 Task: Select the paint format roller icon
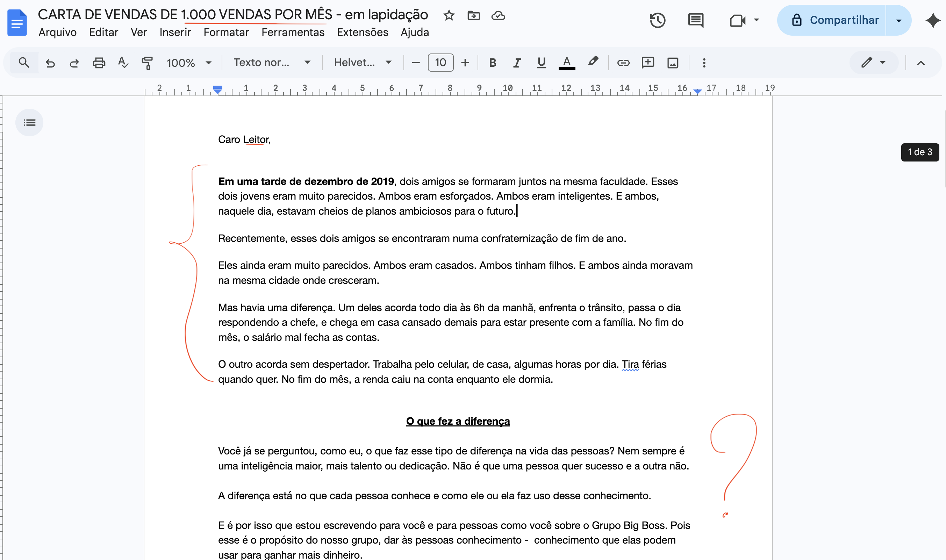click(147, 63)
